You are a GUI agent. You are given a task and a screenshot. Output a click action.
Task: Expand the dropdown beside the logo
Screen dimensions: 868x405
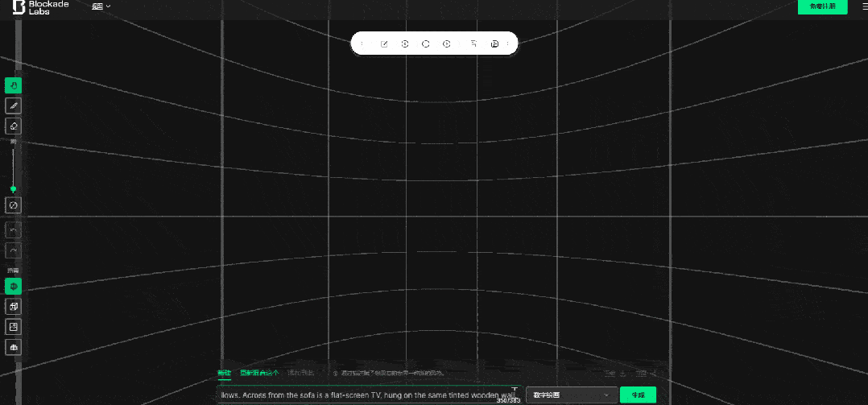tap(101, 6)
